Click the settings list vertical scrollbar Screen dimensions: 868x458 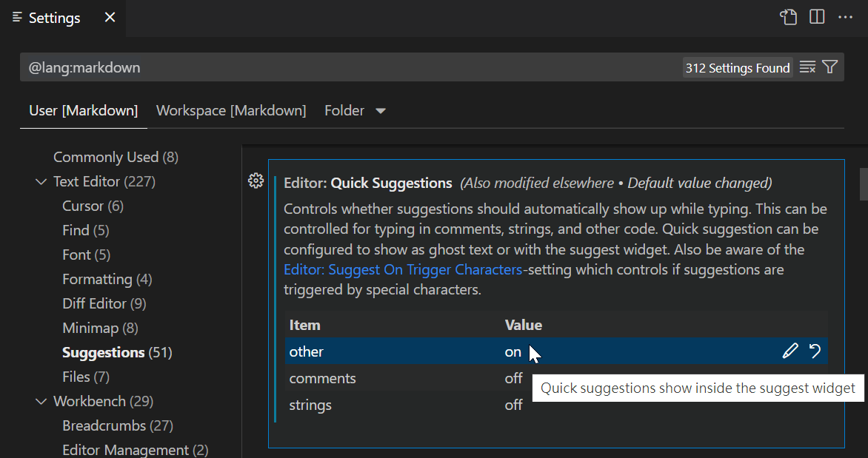(x=863, y=184)
